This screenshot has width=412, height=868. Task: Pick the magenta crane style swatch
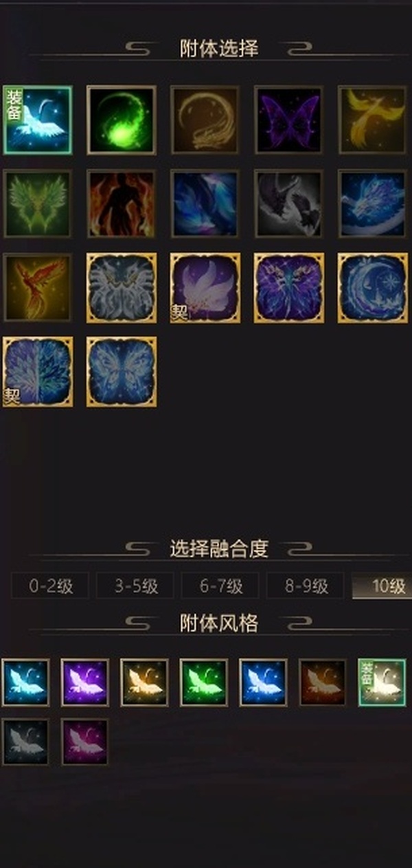(x=84, y=742)
